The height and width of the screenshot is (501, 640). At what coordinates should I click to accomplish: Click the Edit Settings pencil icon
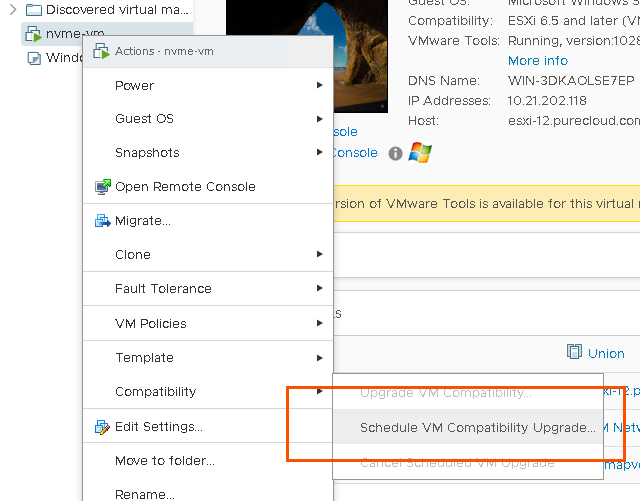tap(102, 427)
